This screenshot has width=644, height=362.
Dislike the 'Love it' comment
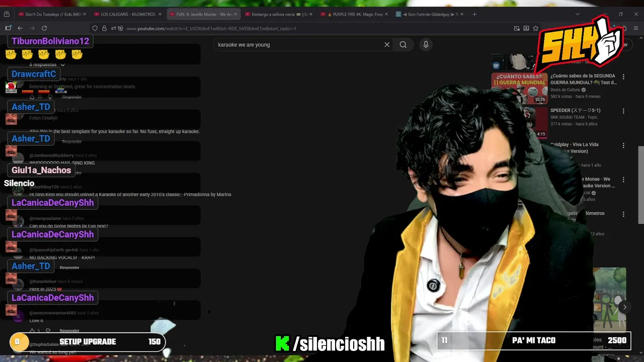(x=48, y=331)
